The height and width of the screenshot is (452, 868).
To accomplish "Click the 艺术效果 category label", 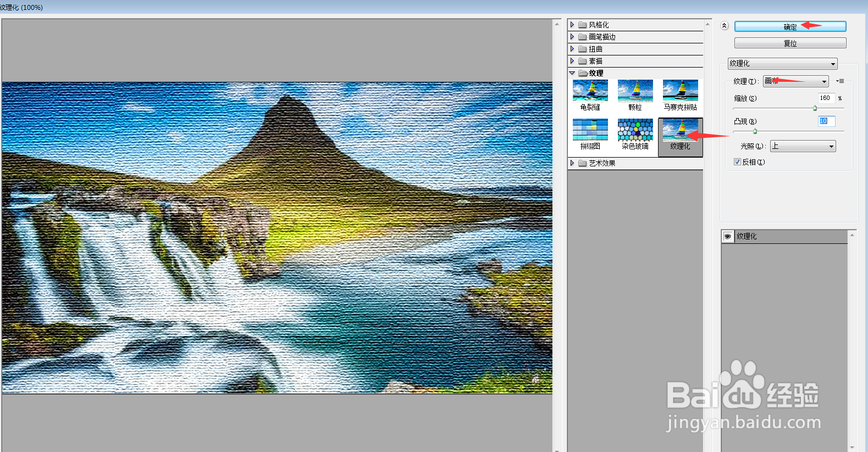I will [x=602, y=163].
